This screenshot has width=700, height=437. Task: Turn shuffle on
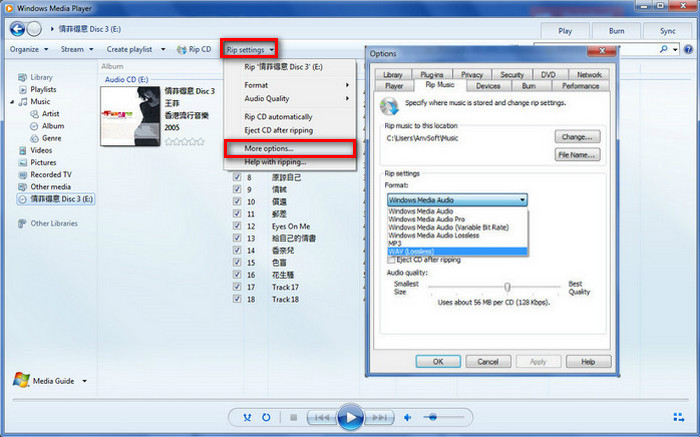tap(247, 417)
